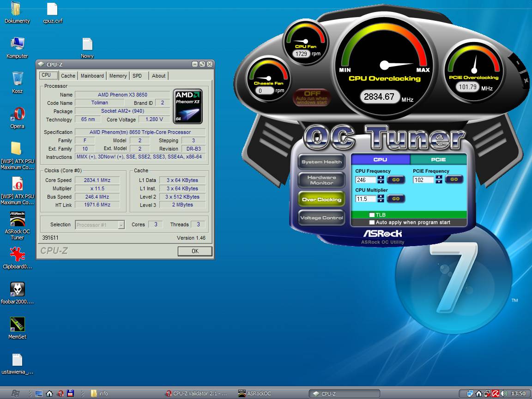Launch Opera from the quick launch bar
This screenshot has width=532, height=399.
click(x=60, y=393)
